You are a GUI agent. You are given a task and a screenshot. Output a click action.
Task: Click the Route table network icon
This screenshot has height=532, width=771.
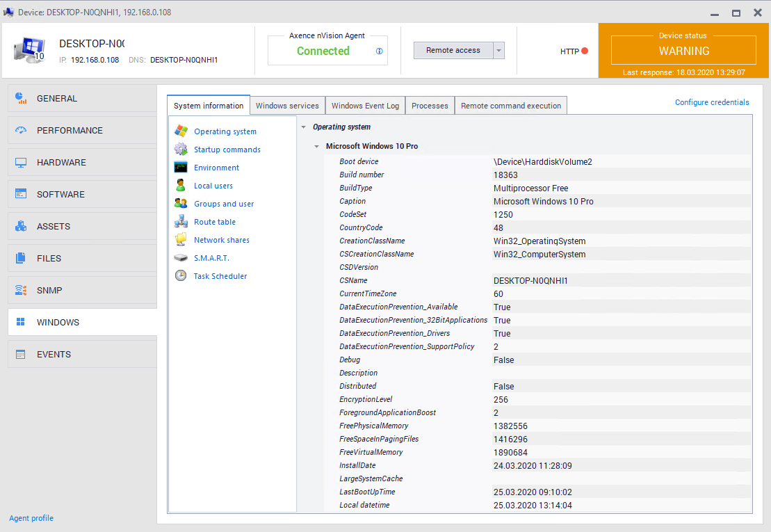(181, 221)
